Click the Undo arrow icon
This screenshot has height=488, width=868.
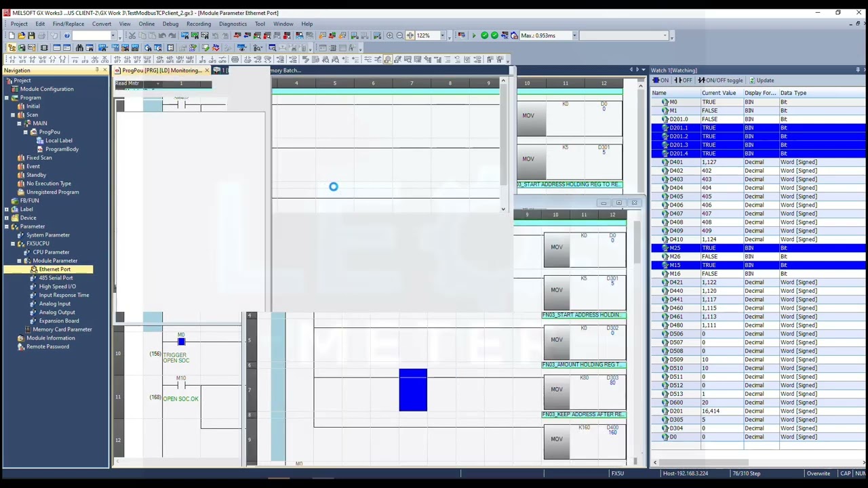click(162, 36)
